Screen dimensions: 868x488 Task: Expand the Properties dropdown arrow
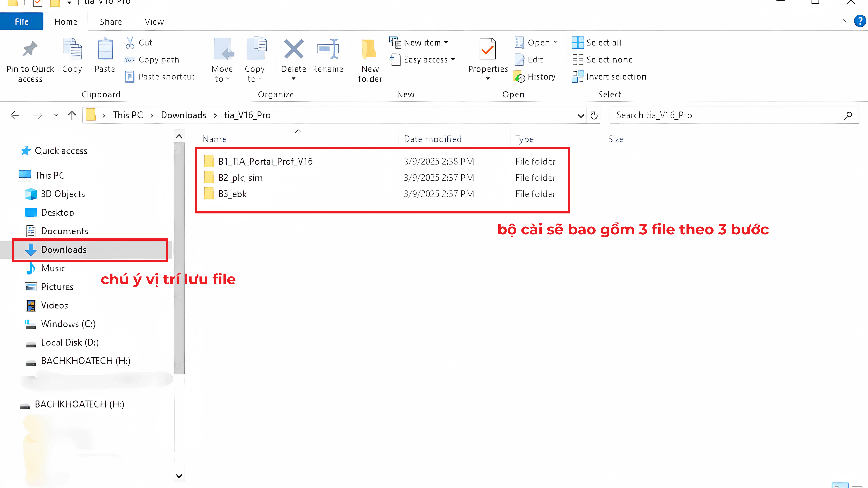[488, 79]
